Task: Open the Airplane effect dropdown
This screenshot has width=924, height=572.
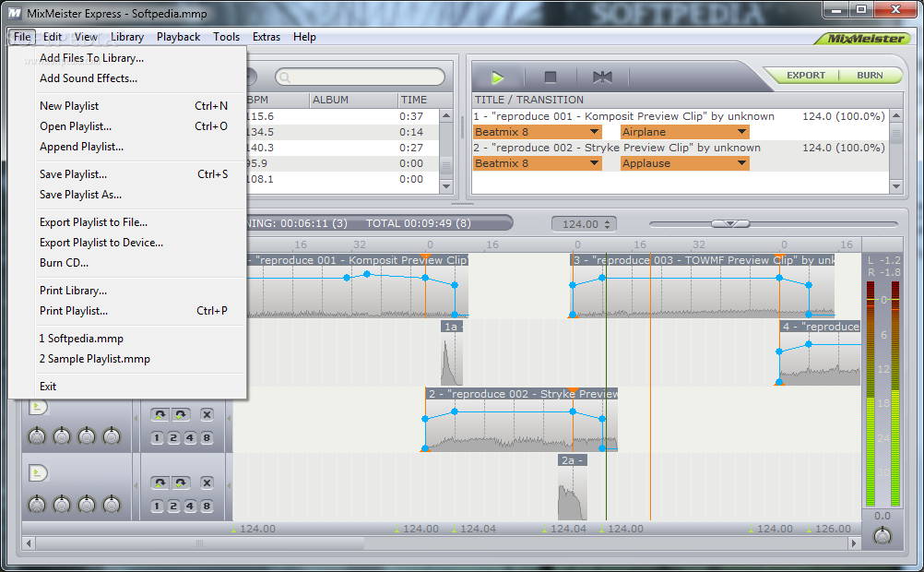Action: click(x=685, y=132)
